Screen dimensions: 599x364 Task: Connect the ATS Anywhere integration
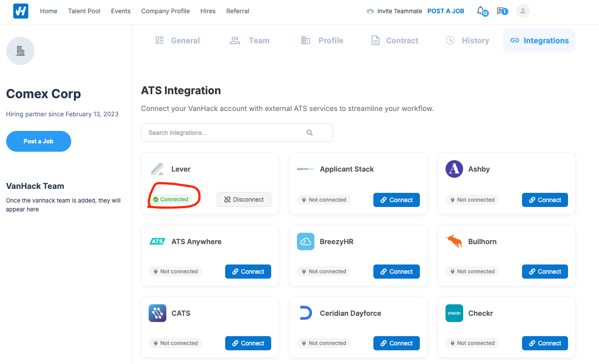(x=248, y=272)
